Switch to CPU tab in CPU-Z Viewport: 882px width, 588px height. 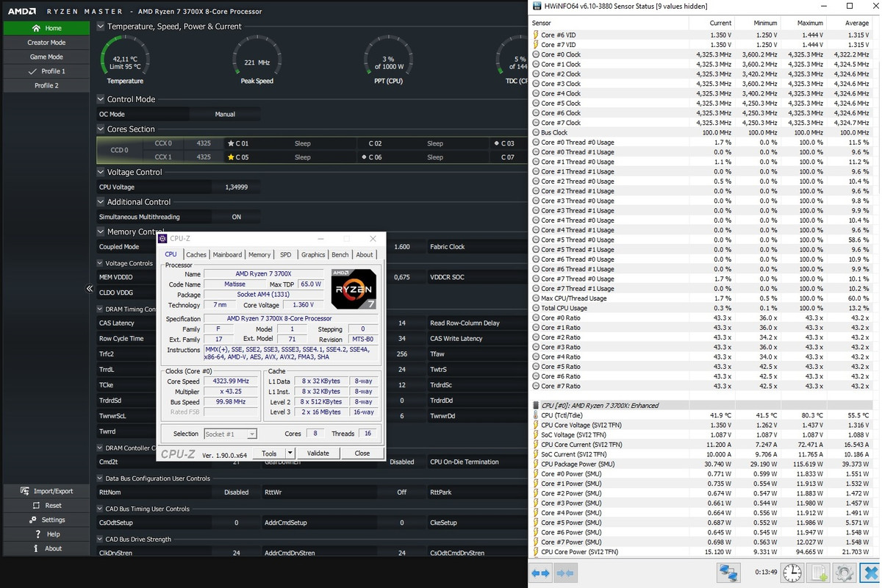[171, 254]
